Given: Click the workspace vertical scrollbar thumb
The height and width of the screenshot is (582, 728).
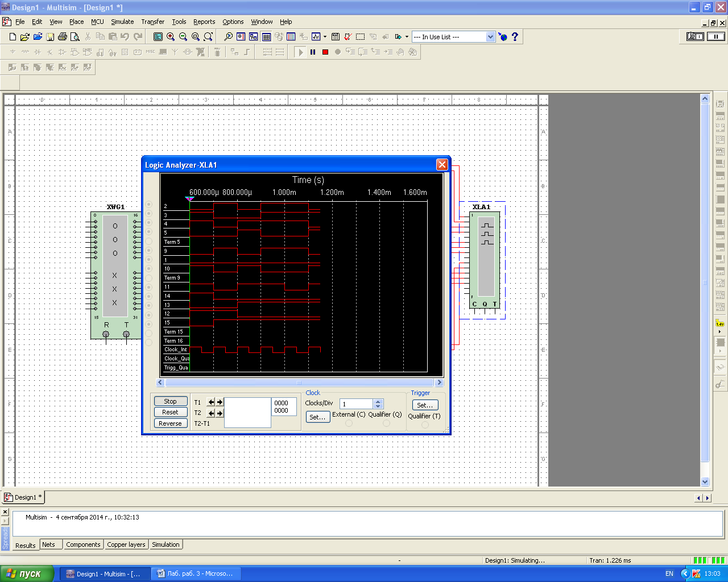Looking at the screenshot, I should (705, 282).
